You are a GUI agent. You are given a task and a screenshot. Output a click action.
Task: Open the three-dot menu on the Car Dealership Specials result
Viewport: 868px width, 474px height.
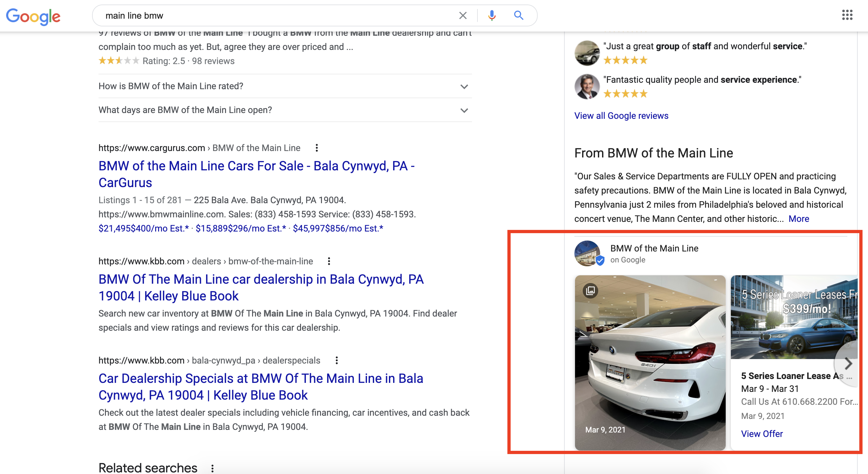[x=336, y=360]
